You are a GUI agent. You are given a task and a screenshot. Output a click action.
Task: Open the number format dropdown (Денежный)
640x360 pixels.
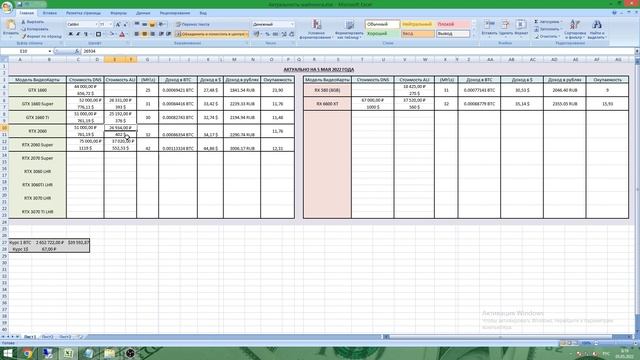tap(292, 24)
